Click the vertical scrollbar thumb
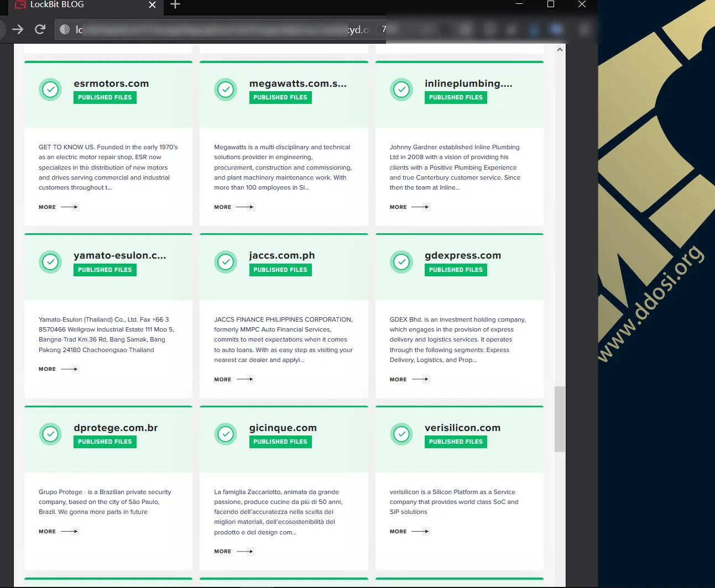Screen dimensions: 715x588 (560, 419)
